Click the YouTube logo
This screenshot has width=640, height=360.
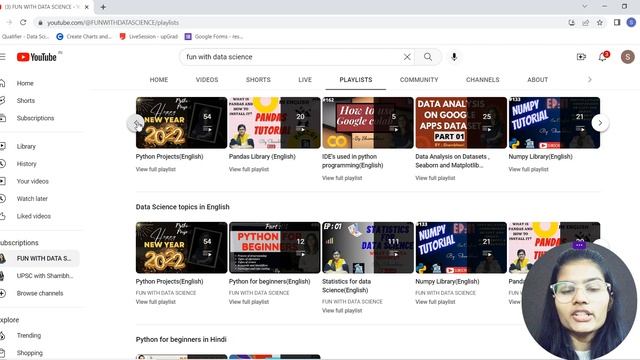pos(37,57)
